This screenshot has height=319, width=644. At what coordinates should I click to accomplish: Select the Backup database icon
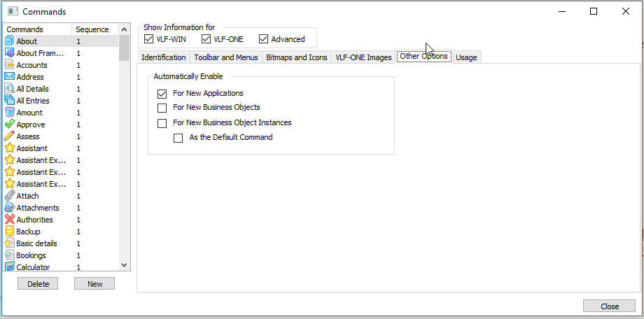(x=10, y=232)
